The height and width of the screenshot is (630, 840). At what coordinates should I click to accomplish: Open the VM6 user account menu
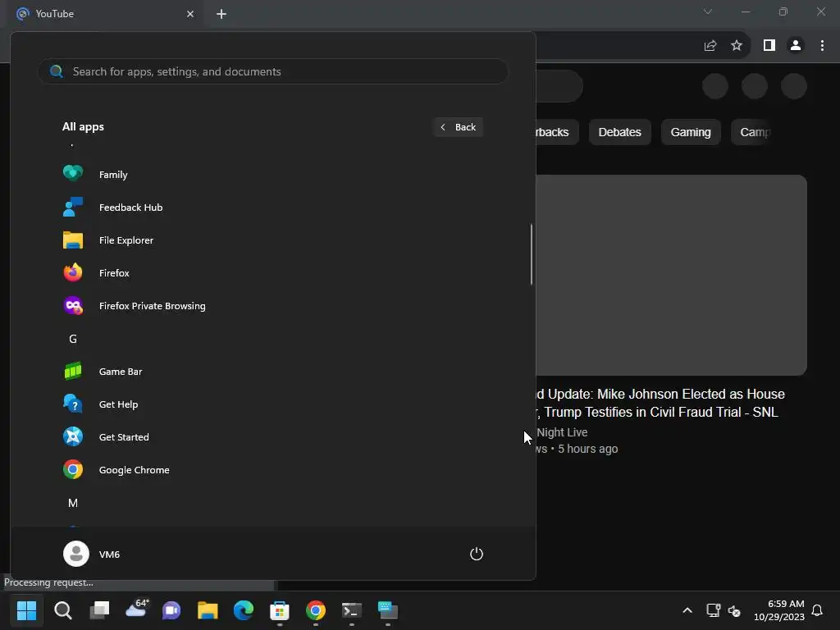tap(92, 554)
